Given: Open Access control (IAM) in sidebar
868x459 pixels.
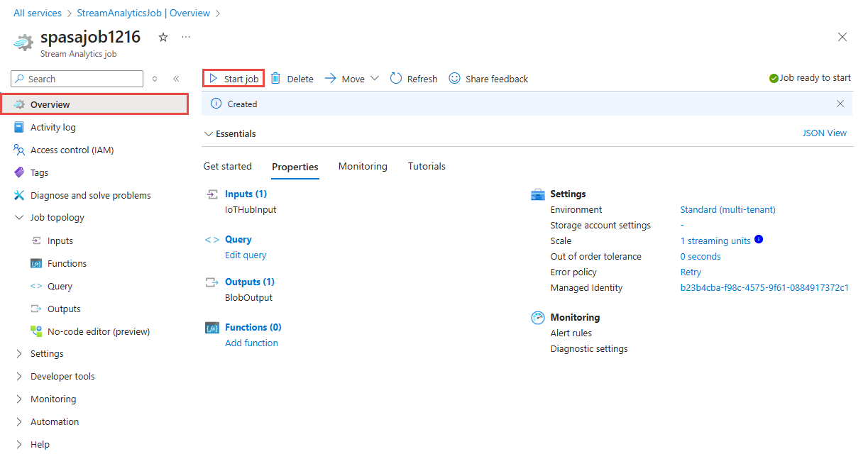Looking at the screenshot, I should coord(72,150).
